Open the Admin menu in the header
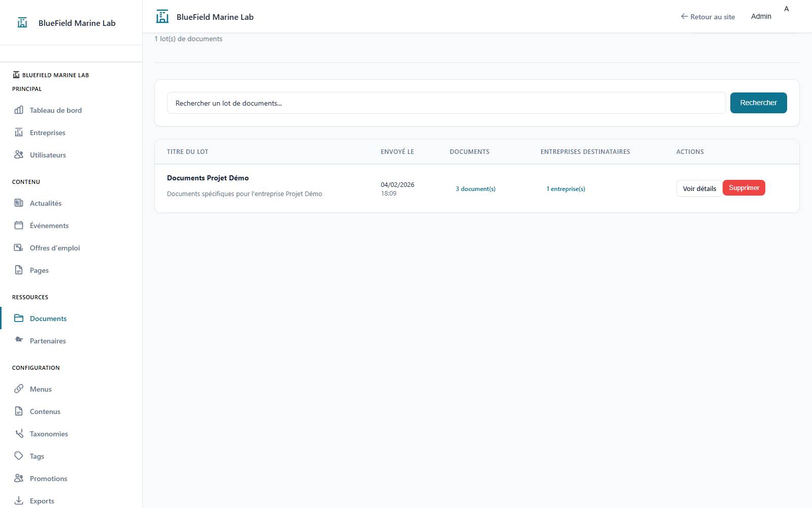This screenshot has width=812, height=508. 761,16
